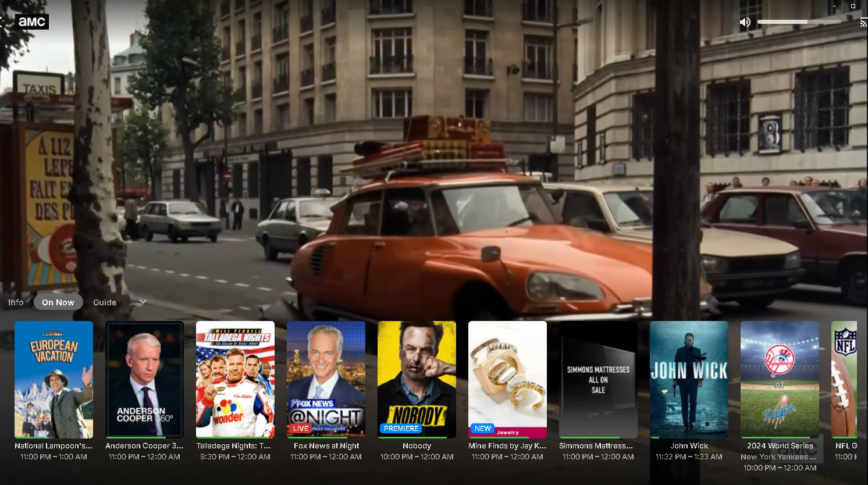The height and width of the screenshot is (485, 868).
Task: Collapse the panel using the down chevron
Action: click(143, 302)
